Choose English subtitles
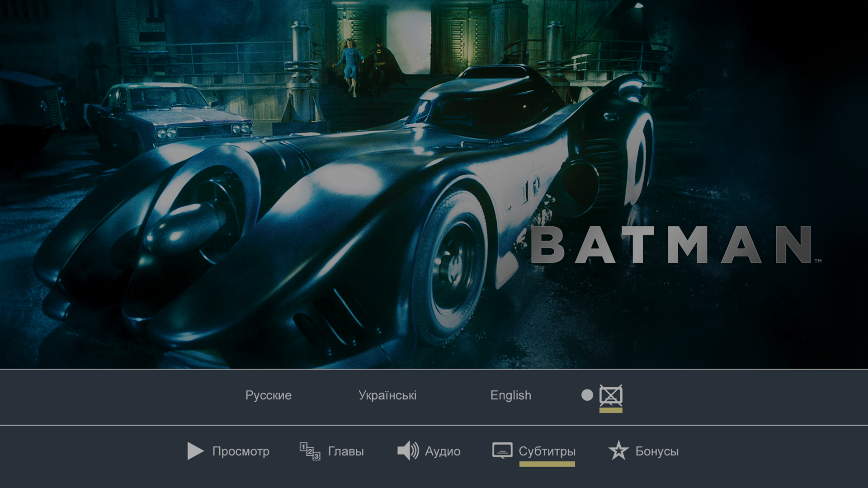This screenshot has height=488, width=868. coord(511,395)
